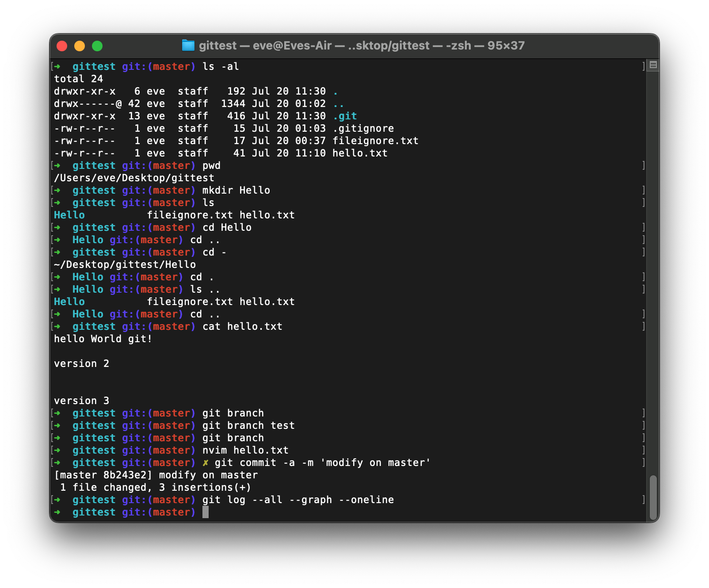Click the 'git log --all --graph --oneline' command
709x588 pixels.
tap(298, 500)
